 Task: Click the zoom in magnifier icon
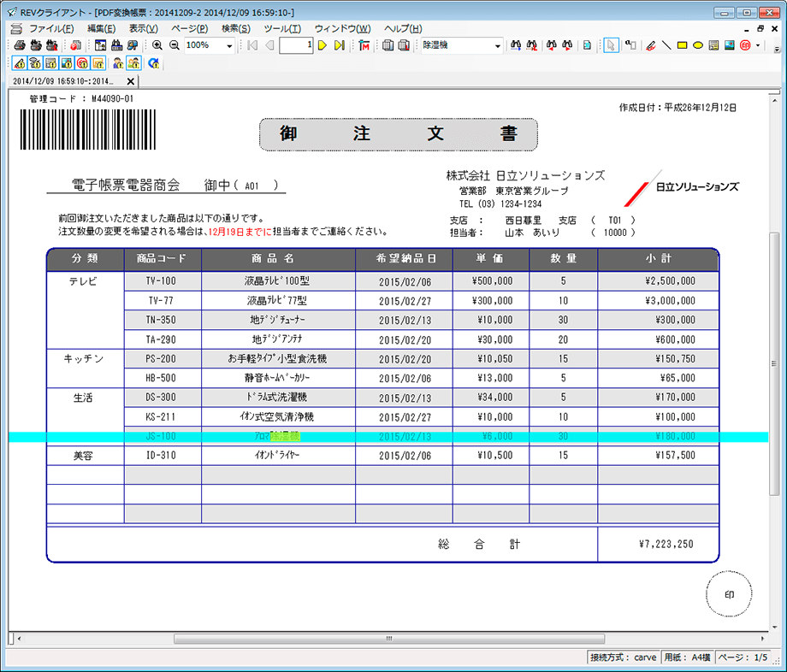click(x=157, y=45)
